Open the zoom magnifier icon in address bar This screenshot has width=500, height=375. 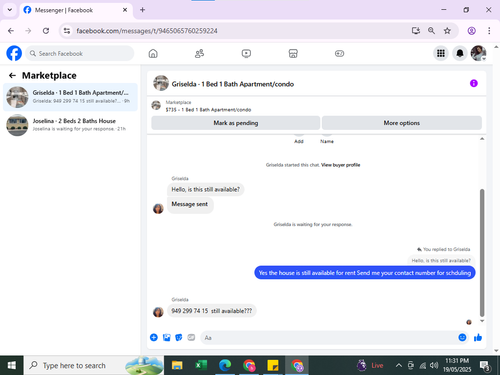click(x=431, y=31)
